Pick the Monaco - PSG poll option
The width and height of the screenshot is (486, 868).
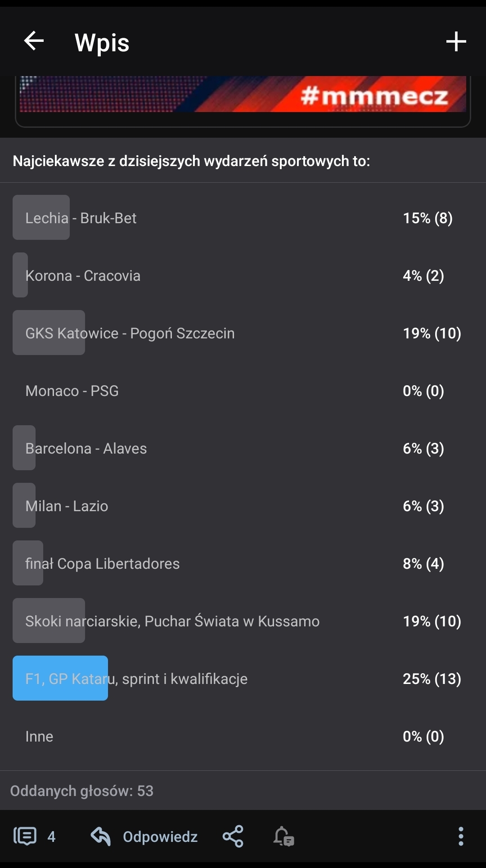[x=72, y=391]
